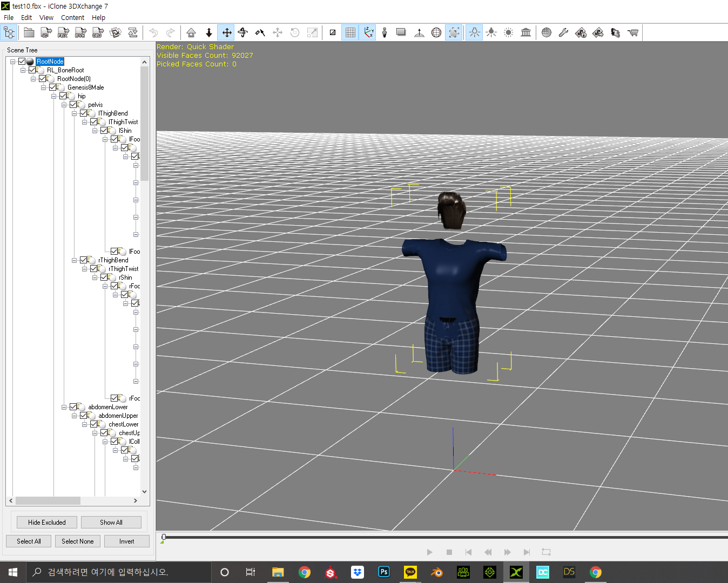Click the BVH export icon
728x583 pixels.
click(80, 33)
